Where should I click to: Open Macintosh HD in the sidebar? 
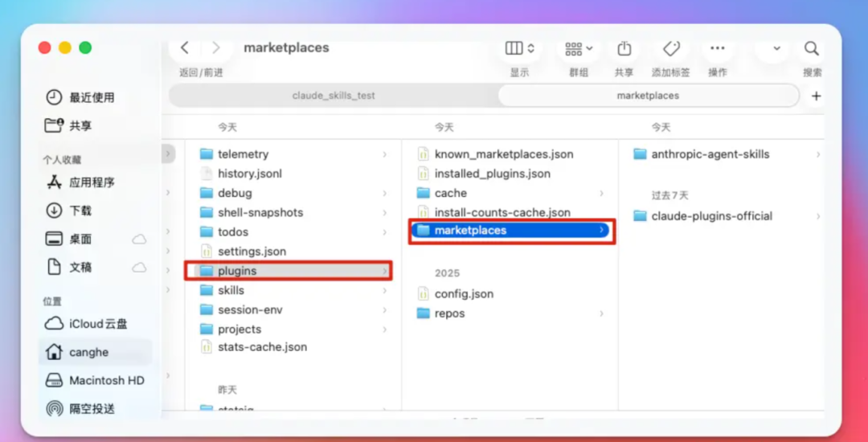pos(95,381)
